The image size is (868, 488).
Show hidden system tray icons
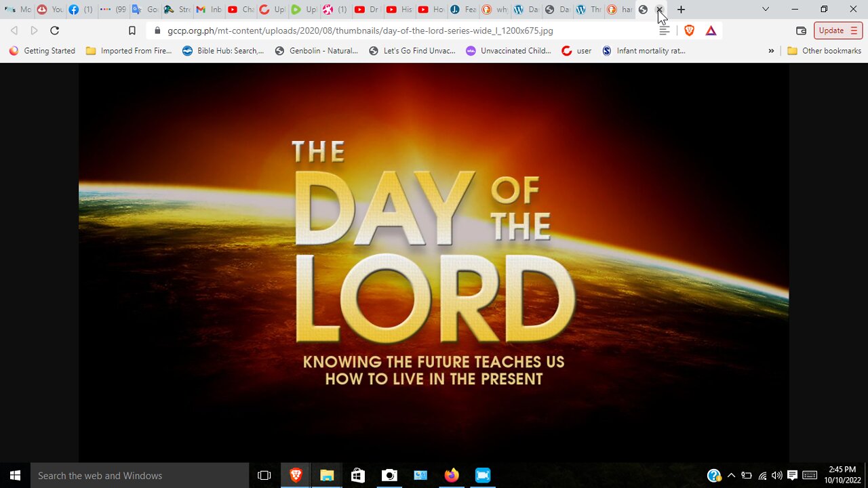pos(731,475)
